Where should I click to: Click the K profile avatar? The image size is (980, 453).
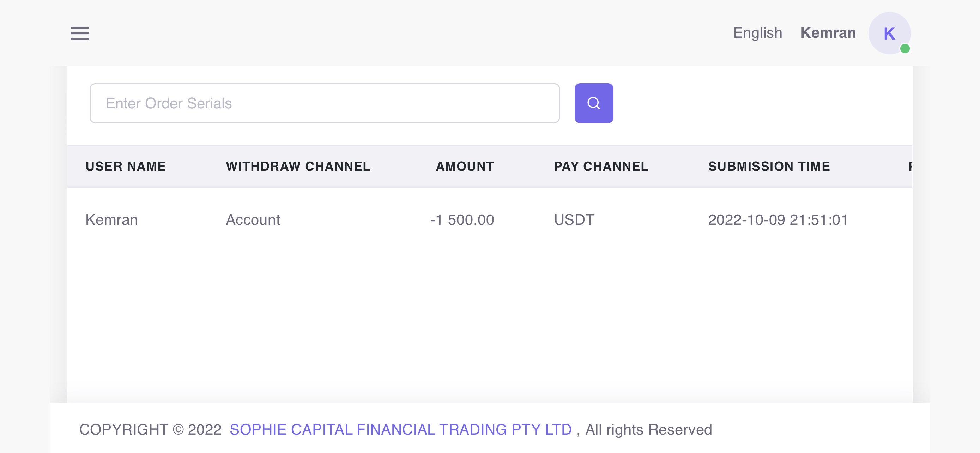coord(889,33)
